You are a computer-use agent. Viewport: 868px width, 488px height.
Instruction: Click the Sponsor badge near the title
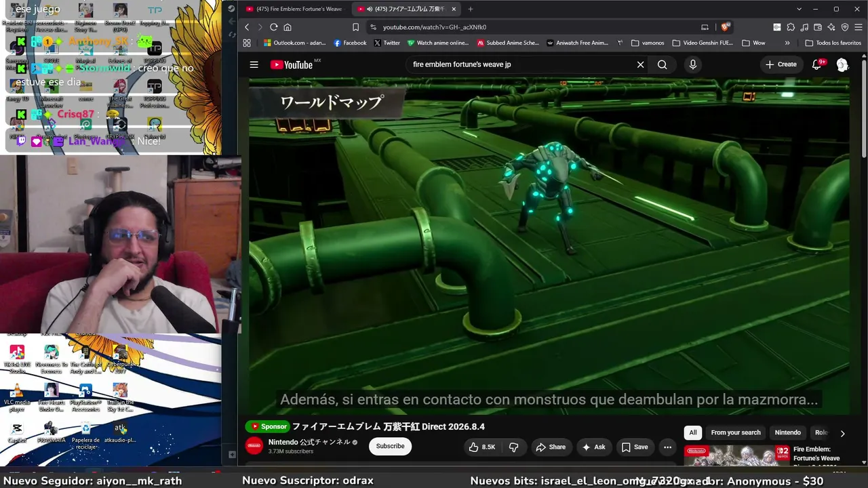coord(269,426)
